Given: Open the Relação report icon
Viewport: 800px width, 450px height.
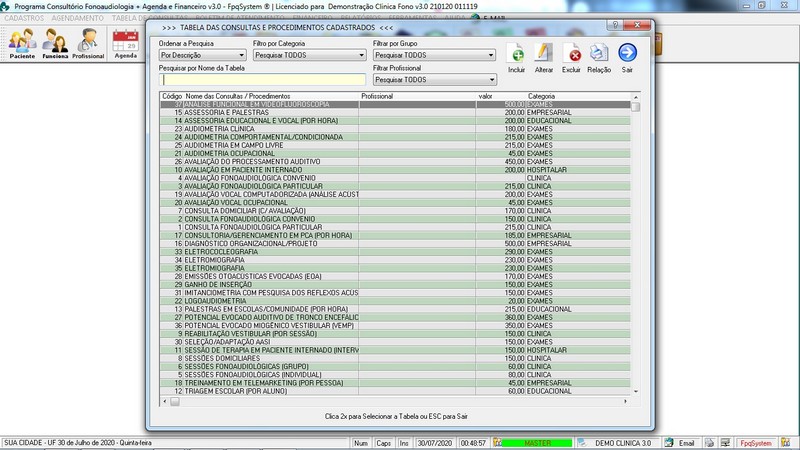Looking at the screenshot, I should coord(598,53).
